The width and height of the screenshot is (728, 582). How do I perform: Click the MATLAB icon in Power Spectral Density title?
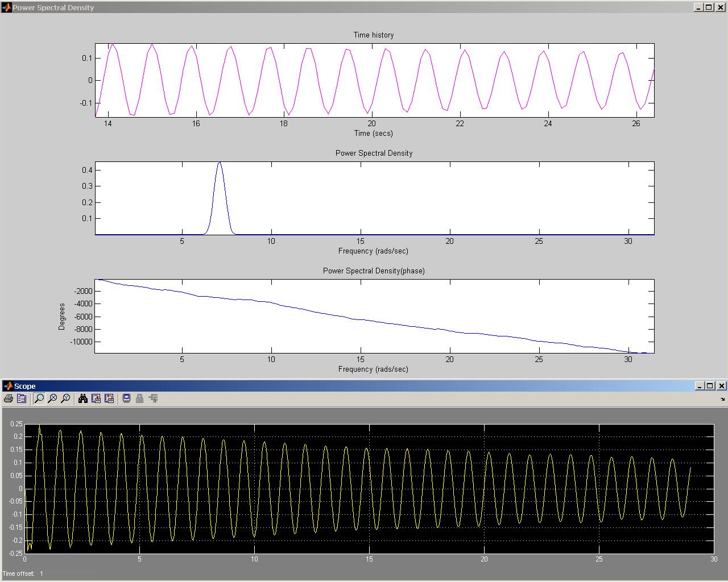[7, 7]
